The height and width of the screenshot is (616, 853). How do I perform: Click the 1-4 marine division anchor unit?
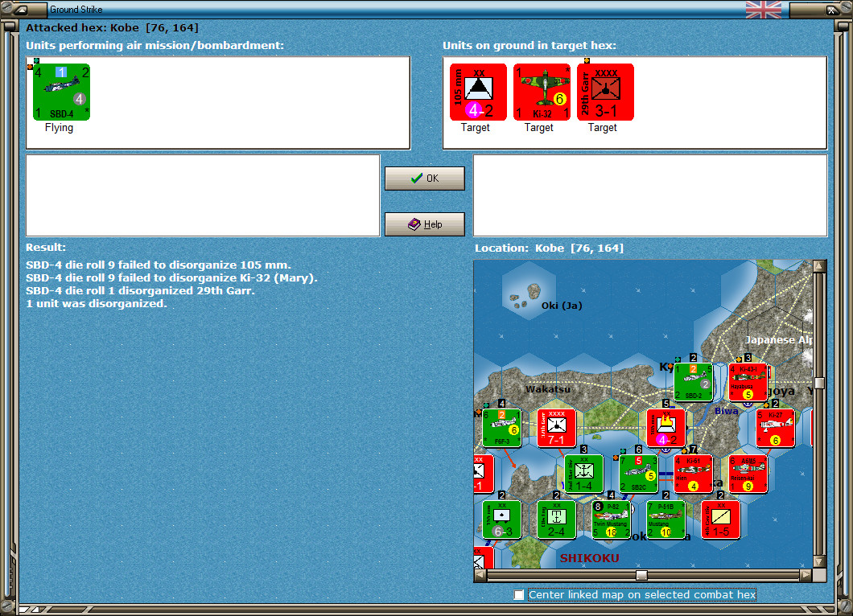pos(583,474)
